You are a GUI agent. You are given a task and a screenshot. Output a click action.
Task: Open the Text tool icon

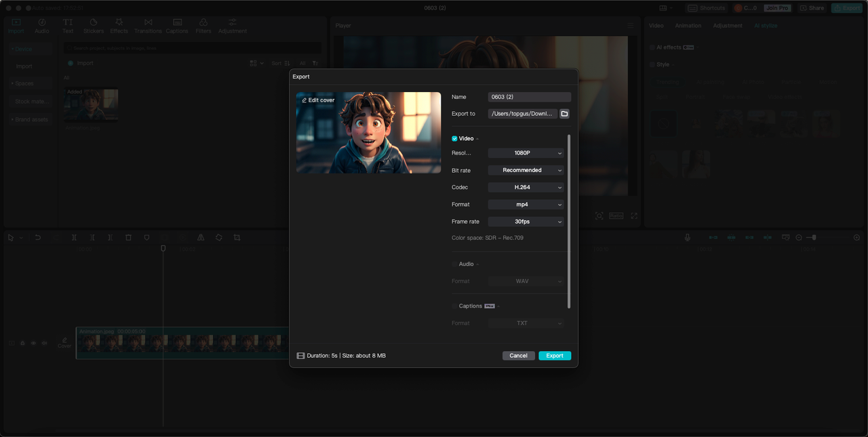68,22
